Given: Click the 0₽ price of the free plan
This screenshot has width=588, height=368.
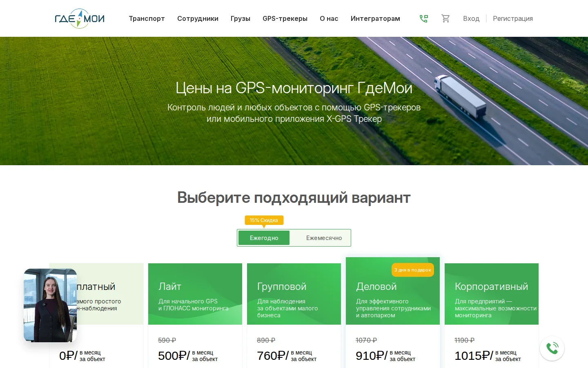Looking at the screenshot, I should click(x=68, y=356).
